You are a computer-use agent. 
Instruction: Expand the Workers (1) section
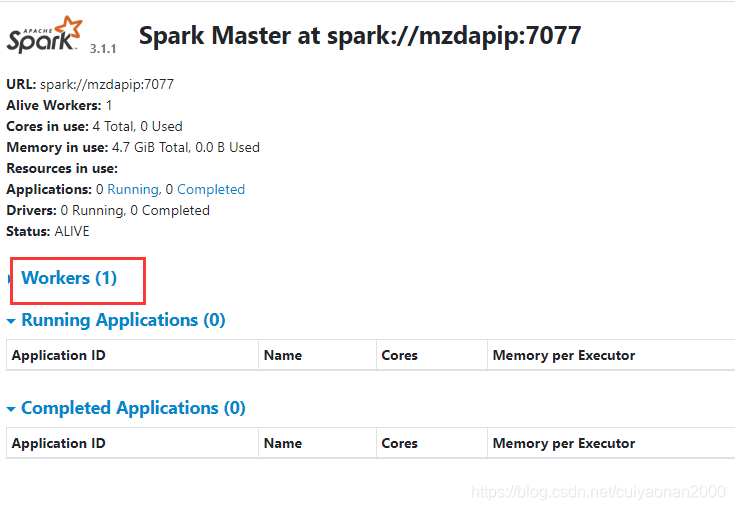[69, 278]
